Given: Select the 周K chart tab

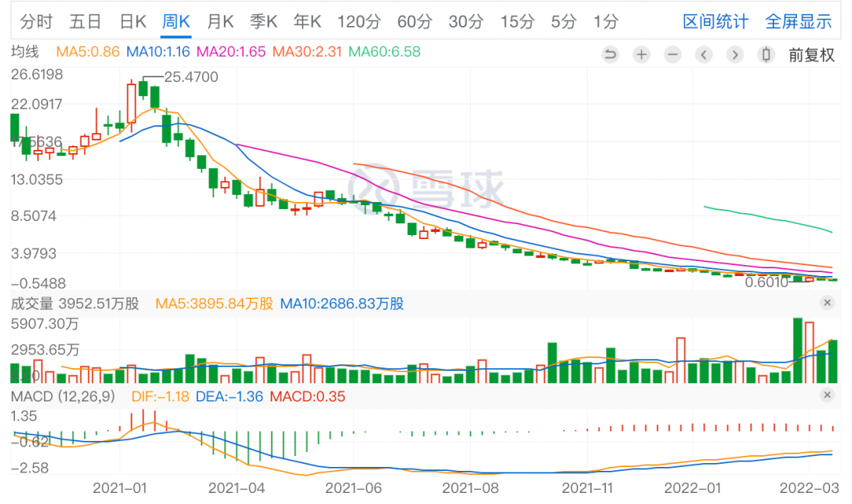Looking at the screenshot, I should tap(176, 22).
